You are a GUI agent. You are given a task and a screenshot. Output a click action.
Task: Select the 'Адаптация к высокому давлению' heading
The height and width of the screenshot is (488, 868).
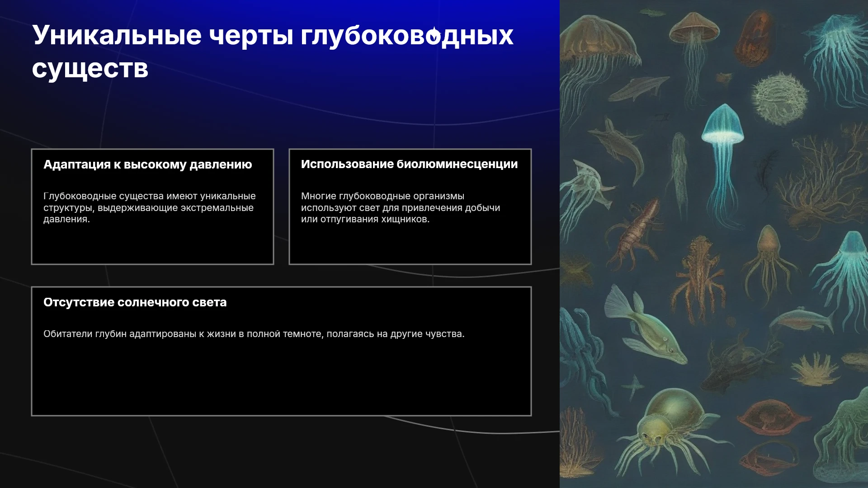(x=147, y=164)
